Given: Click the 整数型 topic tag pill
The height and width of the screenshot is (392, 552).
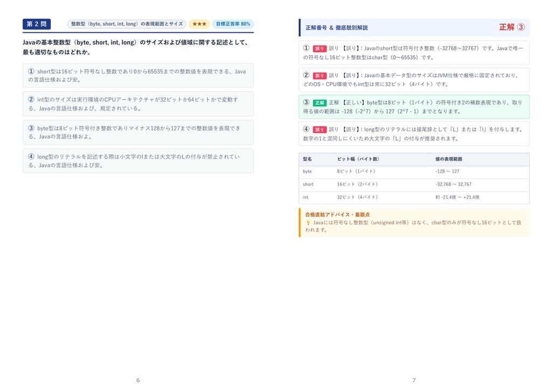Looking at the screenshot, I should click(x=127, y=24).
